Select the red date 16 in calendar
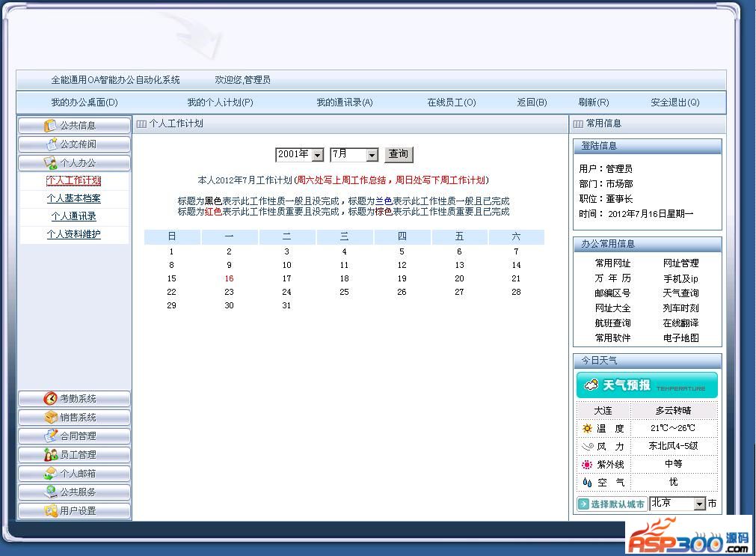Viewport: 756px width, 556px height. point(229,279)
